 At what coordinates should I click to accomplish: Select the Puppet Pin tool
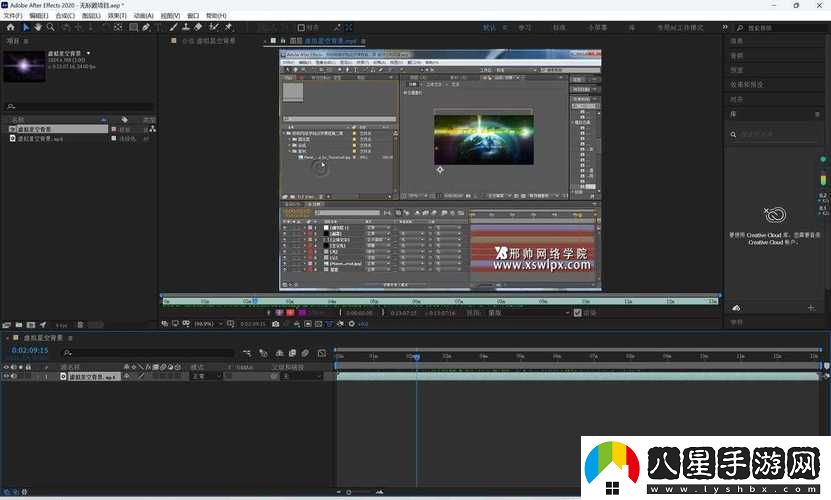[x=228, y=27]
